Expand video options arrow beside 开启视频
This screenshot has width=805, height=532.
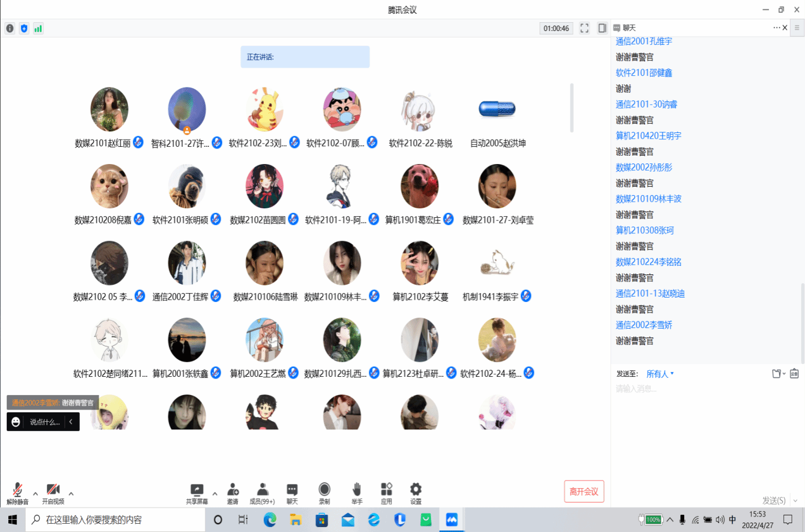click(71, 493)
